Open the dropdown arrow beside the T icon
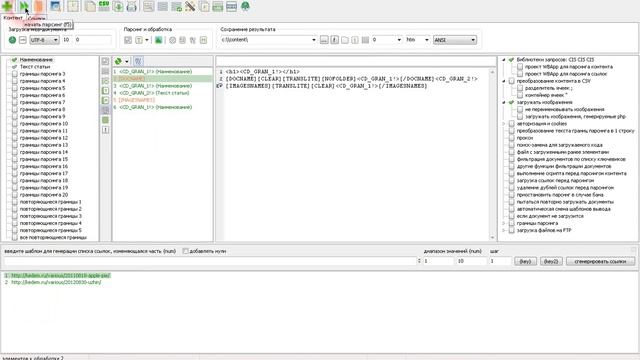 pyautogui.click(x=147, y=40)
